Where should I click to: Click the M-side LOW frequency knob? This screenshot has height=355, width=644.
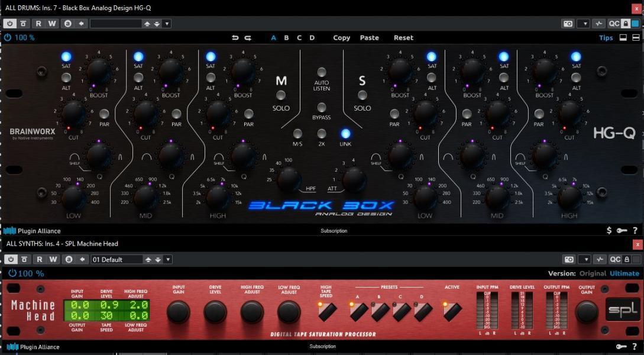[x=74, y=198]
